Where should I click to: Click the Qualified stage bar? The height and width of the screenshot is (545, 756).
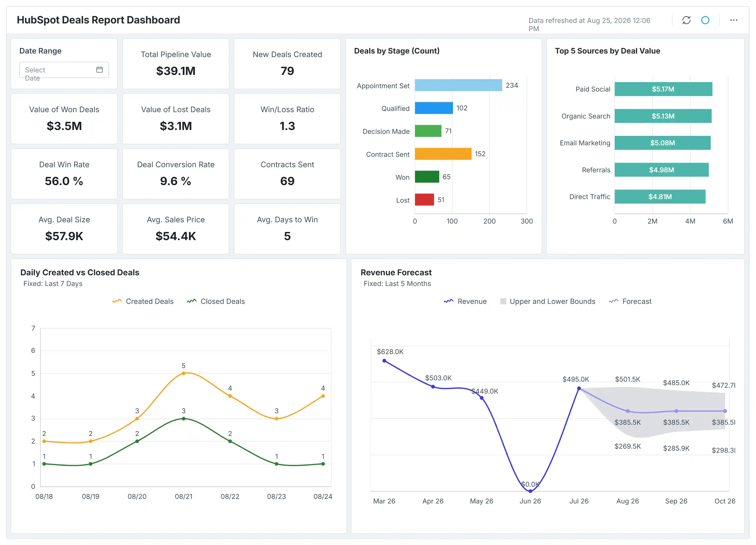(434, 108)
